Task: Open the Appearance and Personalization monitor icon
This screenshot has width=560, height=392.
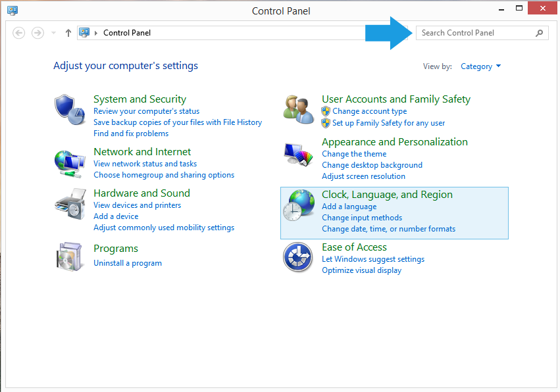Action: (x=298, y=154)
